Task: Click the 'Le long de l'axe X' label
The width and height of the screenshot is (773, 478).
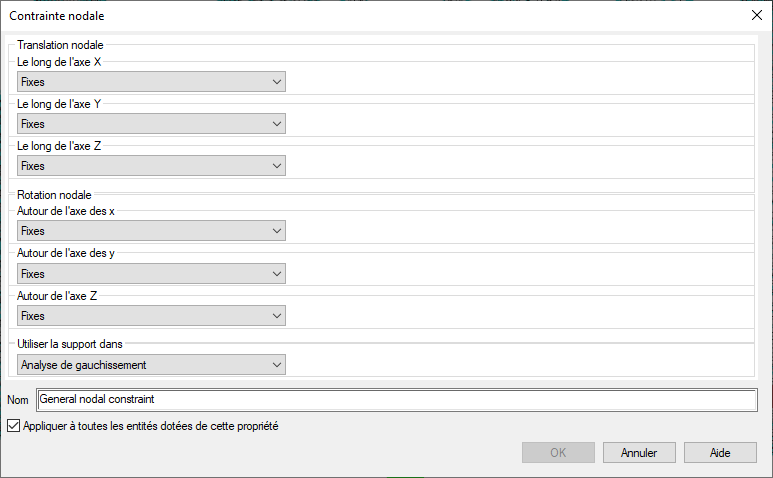Action: [66, 62]
